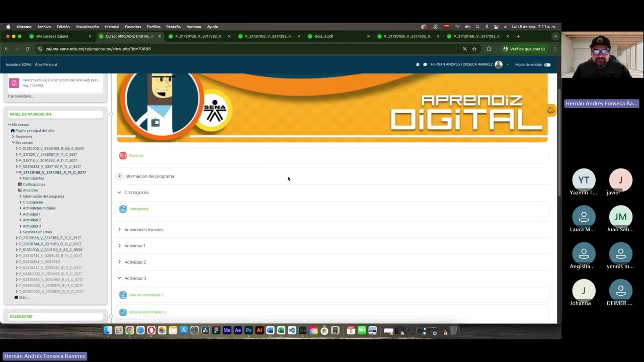Collapse the Actividad 3 section

pyautogui.click(x=119, y=278)
